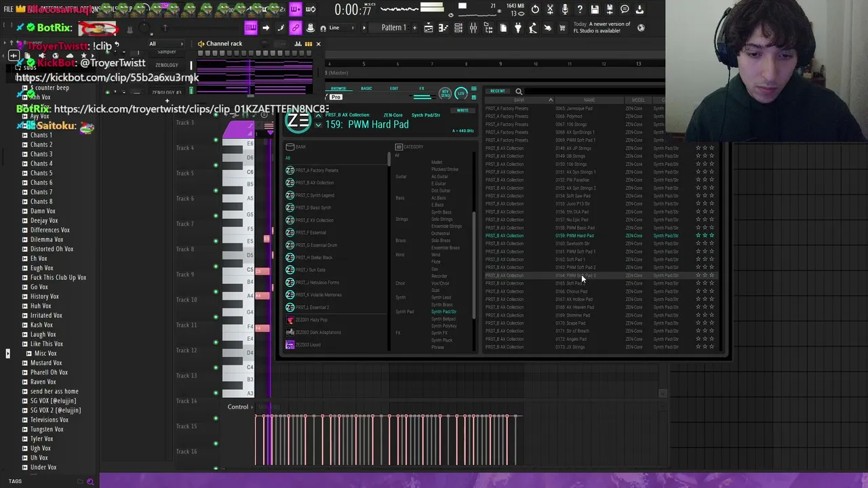Screen dimensions: 868x488
Task: Click the Hazy Pop expansion thumbnail
Action: pyautogui.click(x=290, y=320)
